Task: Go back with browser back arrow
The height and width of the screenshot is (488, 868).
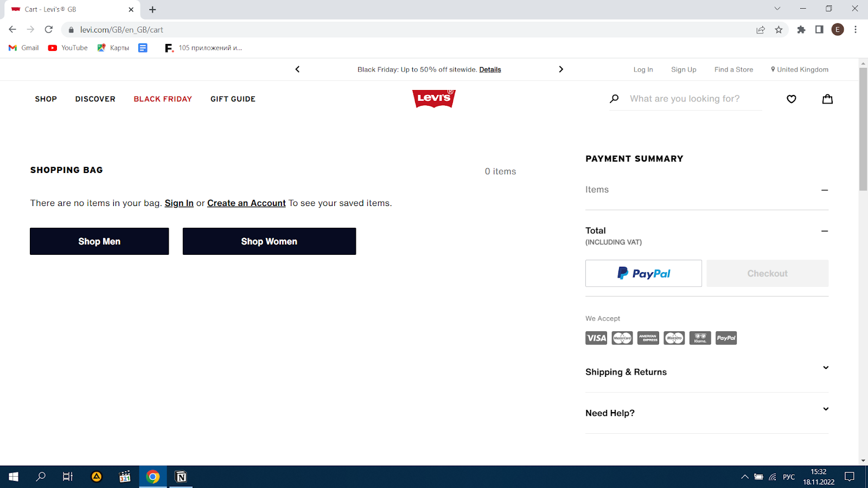Action: [12, 29]
